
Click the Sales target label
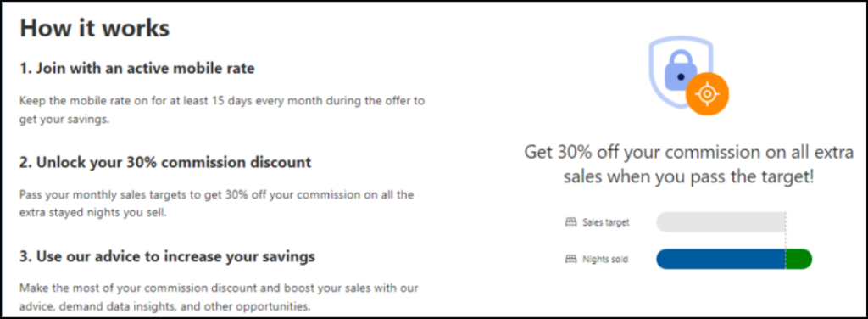[x=605, y=222]
